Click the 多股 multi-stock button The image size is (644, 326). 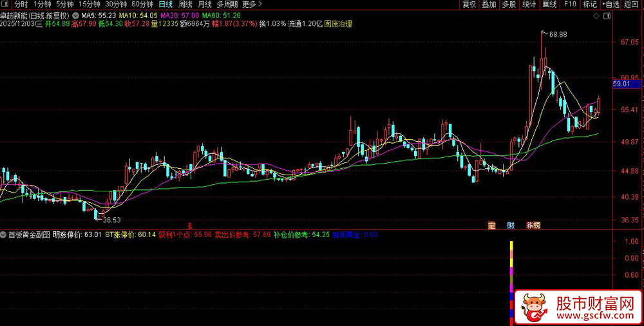(x=509, y=5)
